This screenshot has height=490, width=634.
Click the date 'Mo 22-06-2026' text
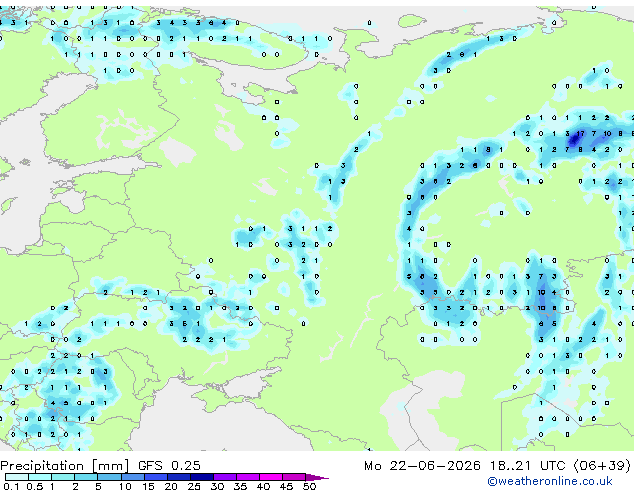pos(423,466)
